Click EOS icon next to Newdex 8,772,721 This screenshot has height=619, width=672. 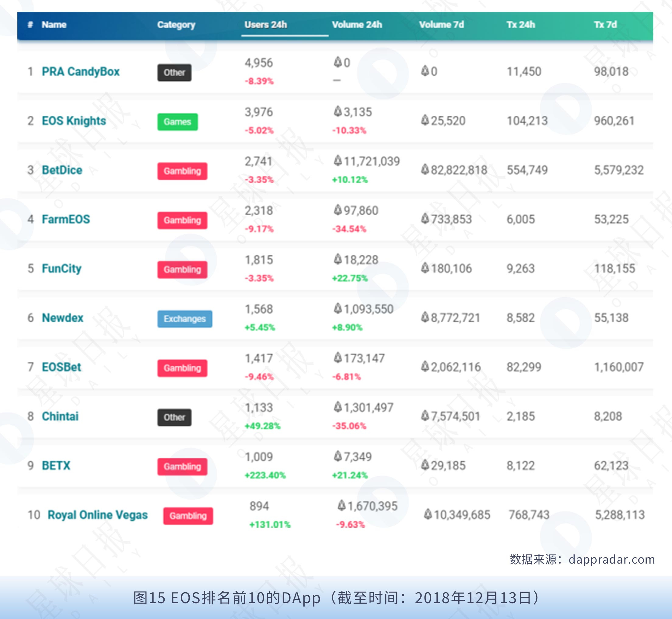(x=425, y=317)
